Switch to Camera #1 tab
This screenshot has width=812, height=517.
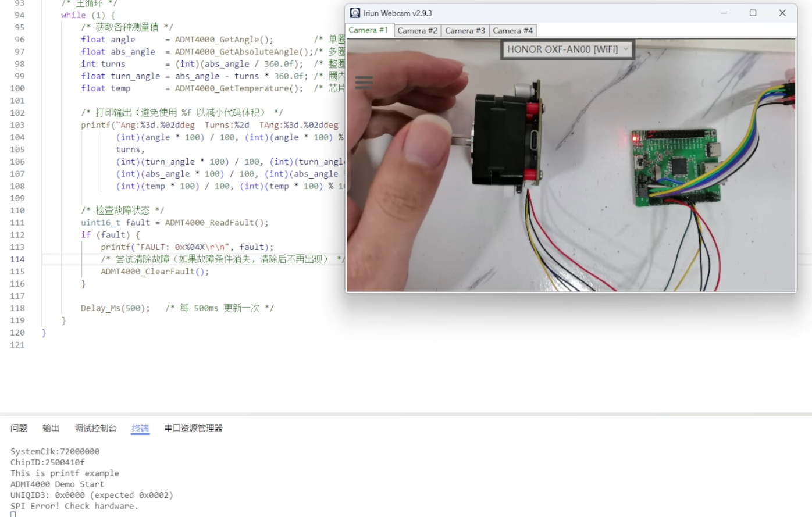[368, 30]
